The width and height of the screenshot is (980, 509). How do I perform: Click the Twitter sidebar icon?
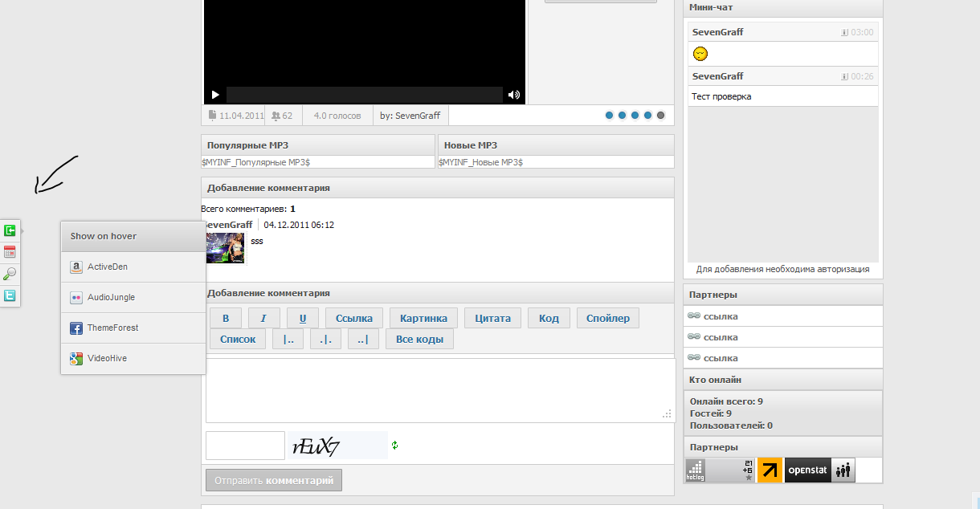click(10, 295)
